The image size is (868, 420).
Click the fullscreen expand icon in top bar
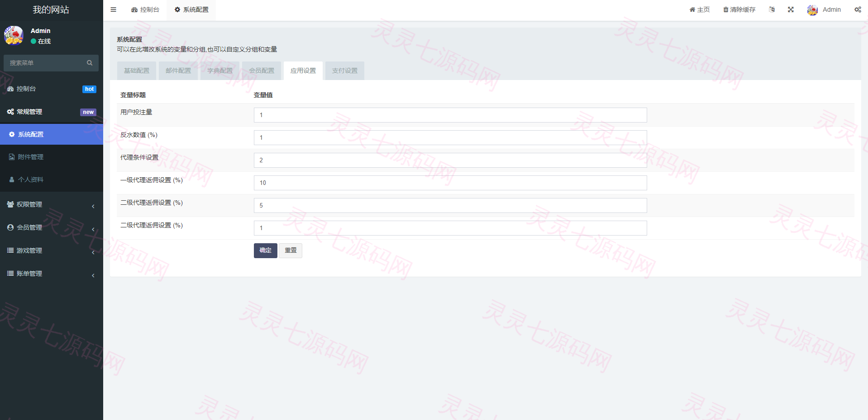(791, 9)
